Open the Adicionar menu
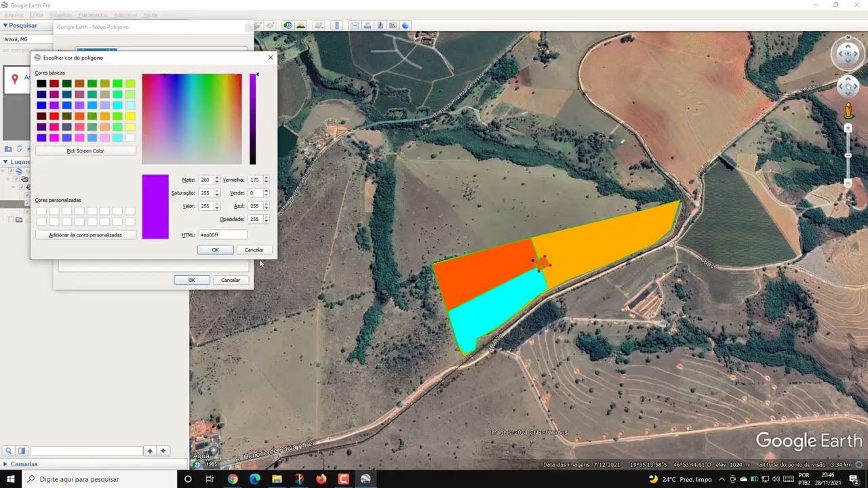 click(x=125, y=15)
